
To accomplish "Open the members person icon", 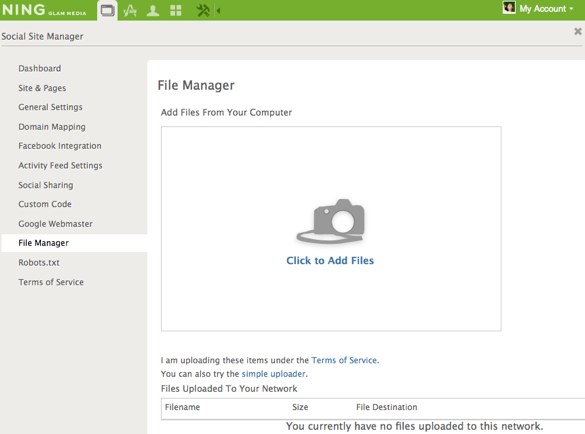I will [153, 10].
